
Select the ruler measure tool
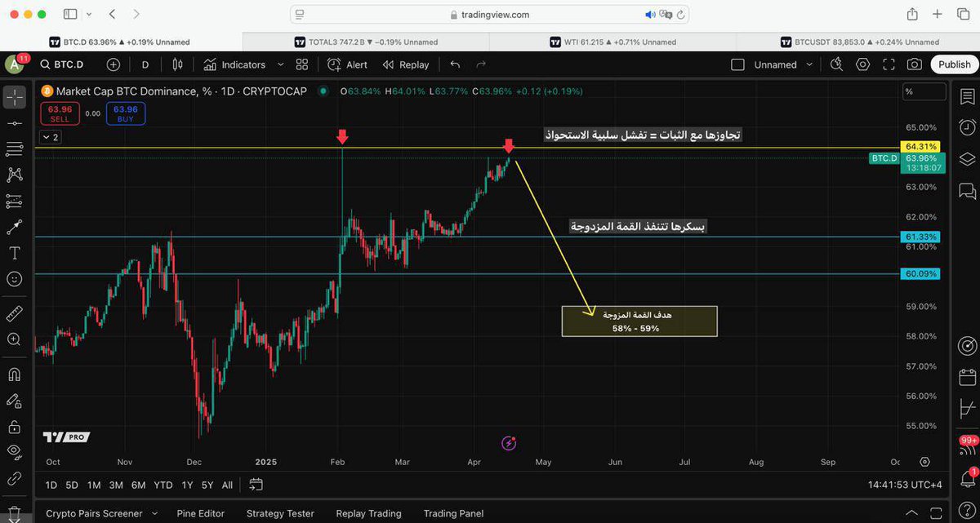click(14, 313)
